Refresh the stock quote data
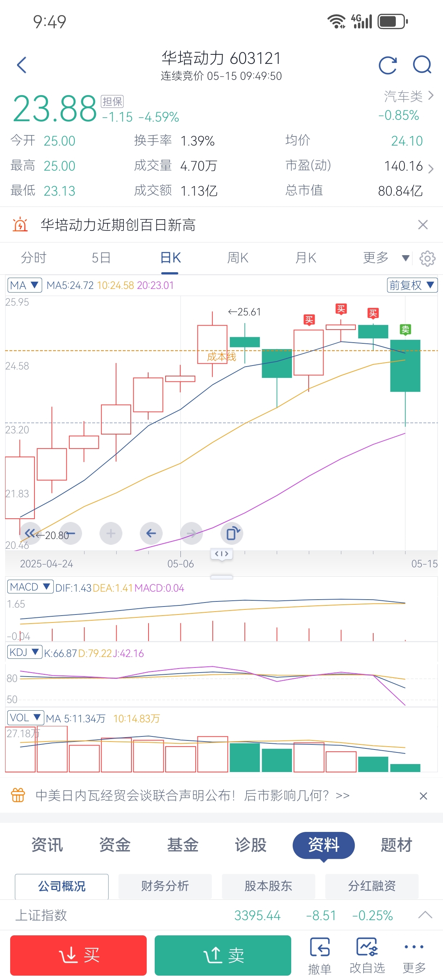Screen dimensions: 443x980 pyautogui.click(x=388, y=65)
